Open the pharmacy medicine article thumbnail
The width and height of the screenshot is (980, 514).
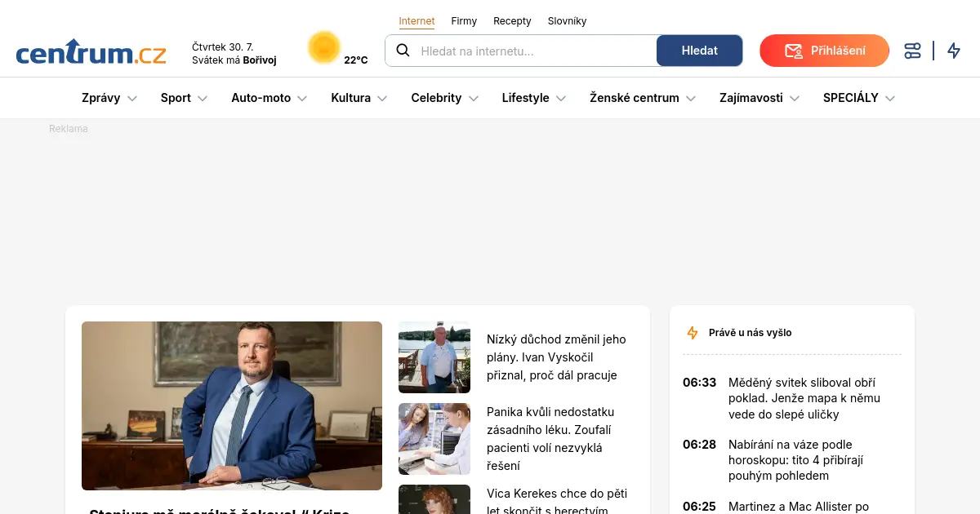tap(434, 439)
